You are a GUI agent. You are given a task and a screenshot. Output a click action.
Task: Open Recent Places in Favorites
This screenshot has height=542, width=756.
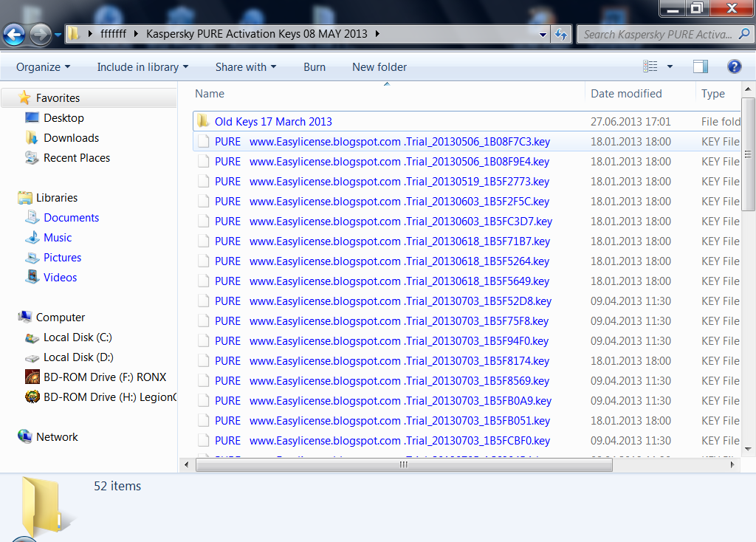77,158
